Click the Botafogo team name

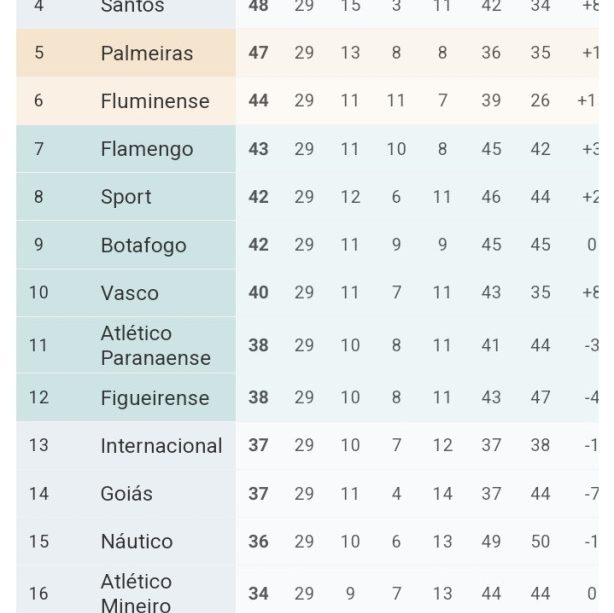coord(143,245)
